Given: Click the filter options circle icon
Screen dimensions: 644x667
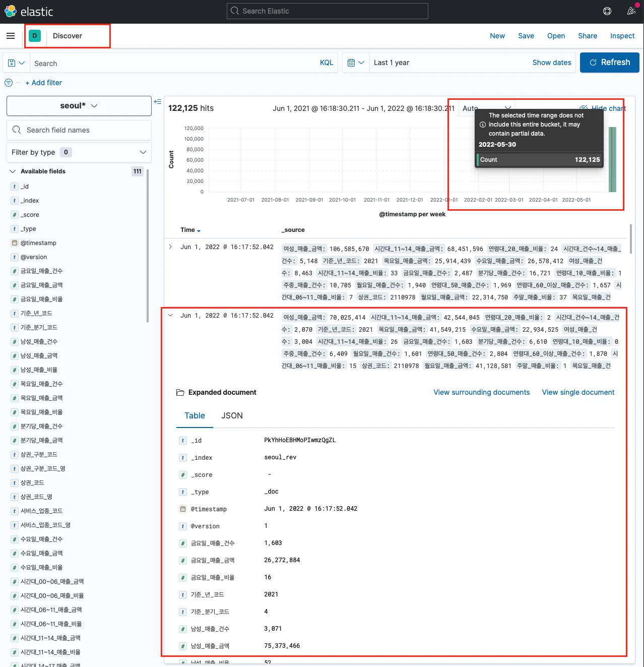Looking at the screenshot, I should (x=9, y=83).
